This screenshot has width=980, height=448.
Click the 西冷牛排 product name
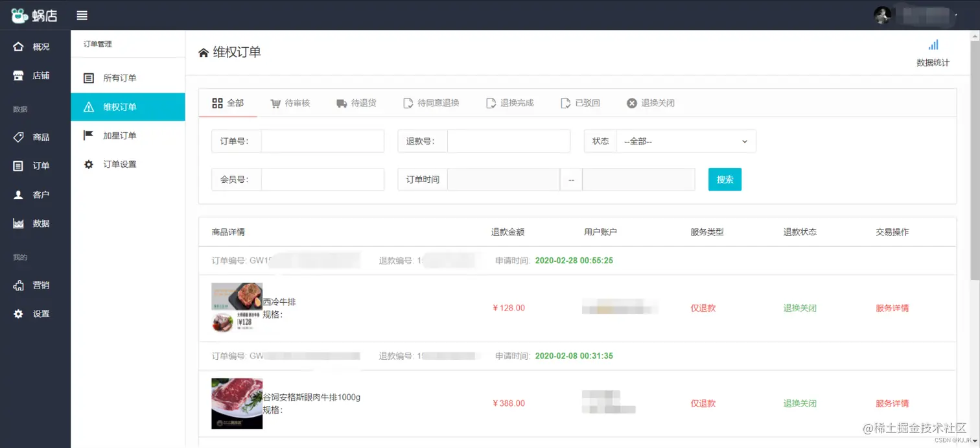[279, 302]
